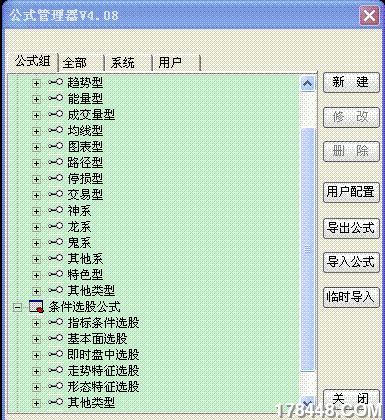
Task: Switch to the 用户 tab
Action: (x=176, y=63)
